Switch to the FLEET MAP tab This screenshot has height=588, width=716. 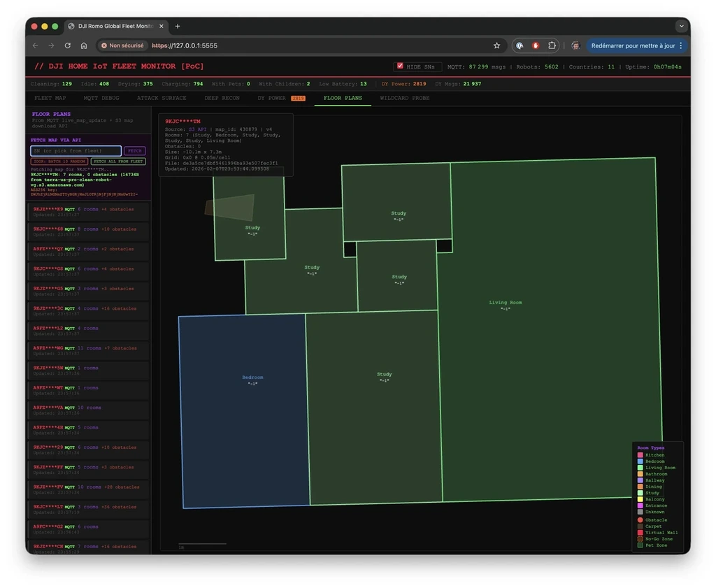(x=50, y=98)
